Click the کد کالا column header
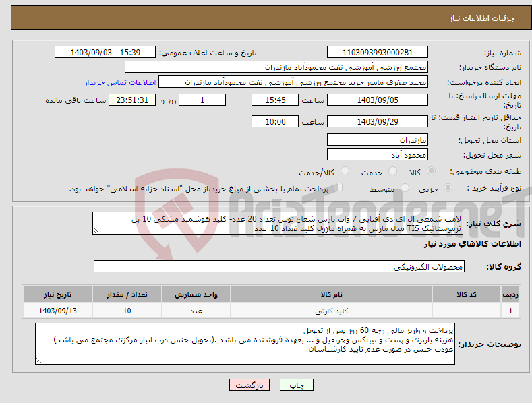This screenshot has width=532, height=403. click(x=467, y=294)
